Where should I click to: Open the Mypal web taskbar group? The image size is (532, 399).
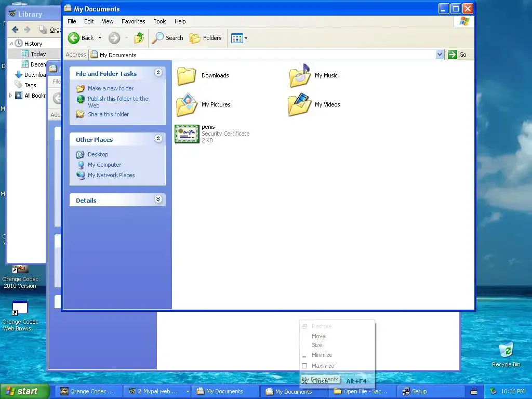click(x=156, y=391)
